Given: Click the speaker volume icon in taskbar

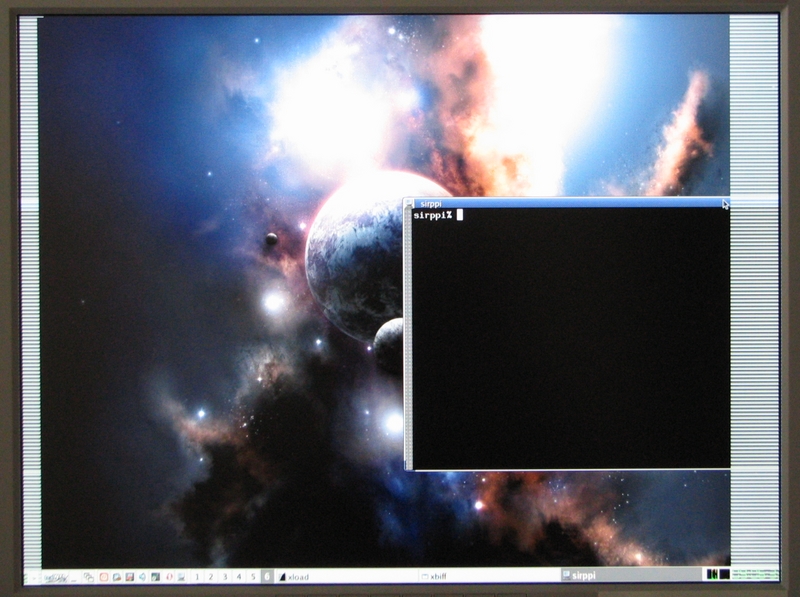Looking at the screenshot, I should (x=142, y=577).
